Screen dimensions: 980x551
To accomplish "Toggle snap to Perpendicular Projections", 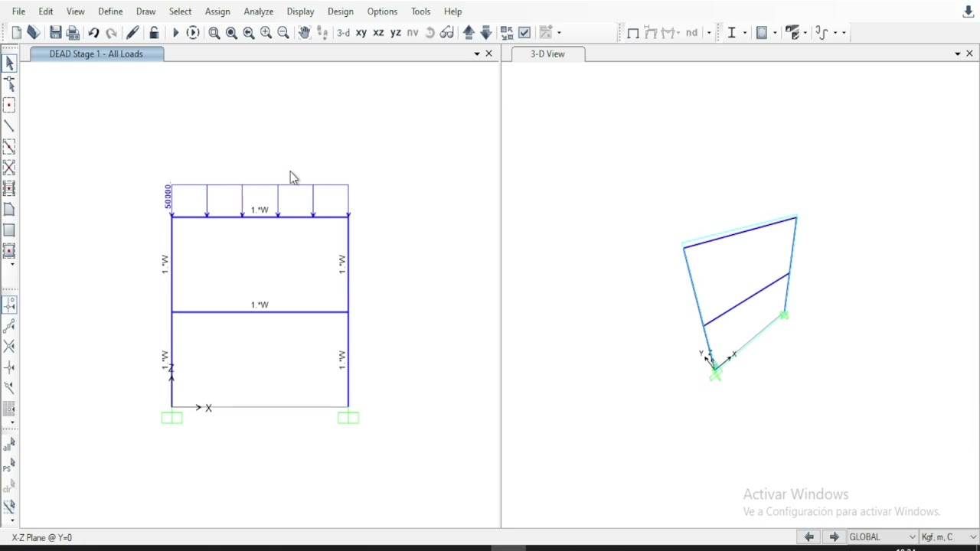I will coord(9,367).
